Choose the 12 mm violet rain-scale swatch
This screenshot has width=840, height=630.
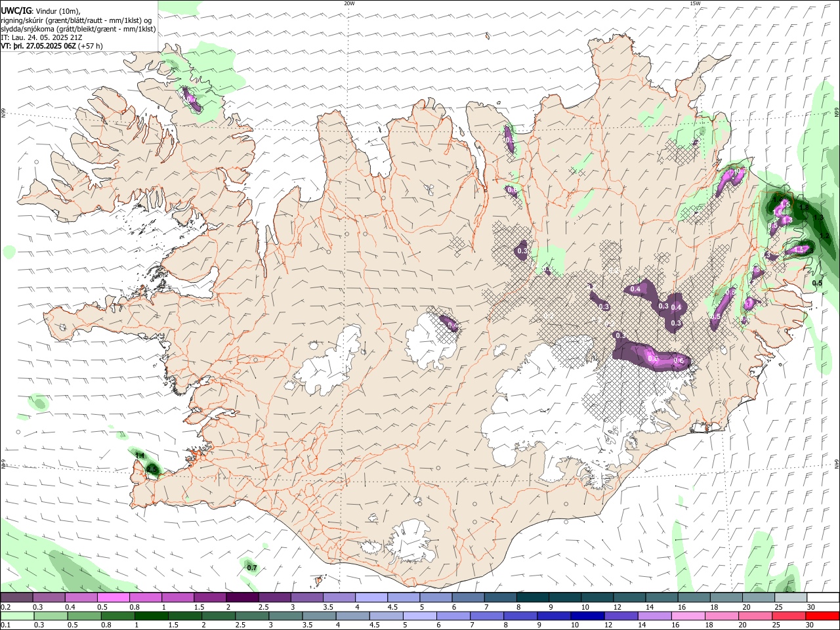tap(621, 616)
